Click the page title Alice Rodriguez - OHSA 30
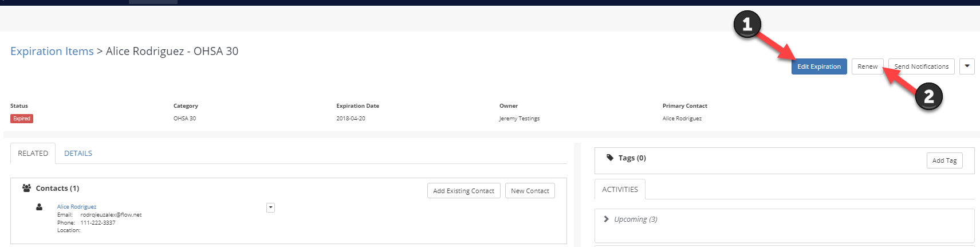Viewport: 980px width, 247px height. tap(172, 51)
